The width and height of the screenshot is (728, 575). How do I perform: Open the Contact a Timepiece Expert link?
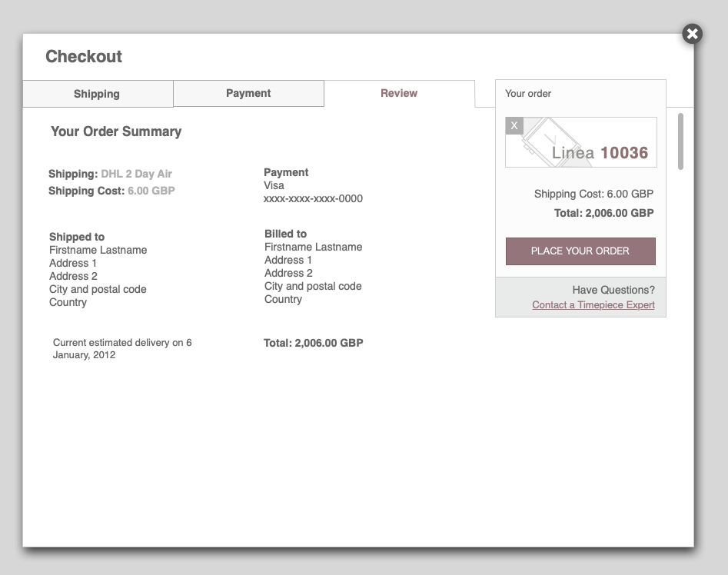[x=593, y=305]
